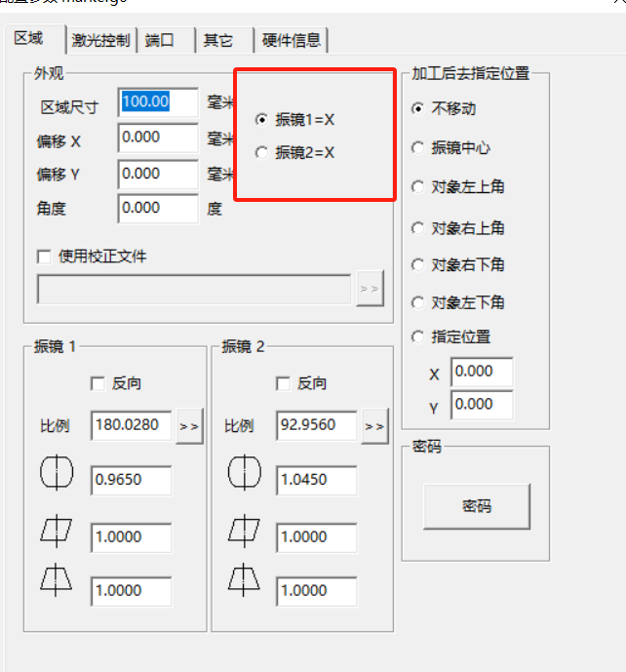Open the 端口 tab
The height and width of the screenshot is (672, 626).
[166, 40]
